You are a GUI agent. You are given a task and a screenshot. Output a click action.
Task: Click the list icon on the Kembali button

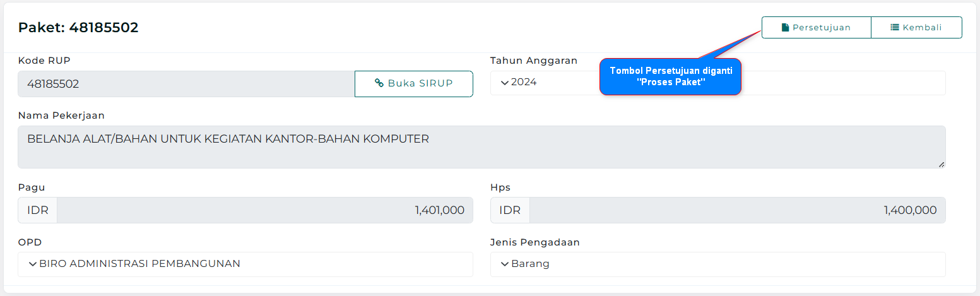[x=894, y=28]
